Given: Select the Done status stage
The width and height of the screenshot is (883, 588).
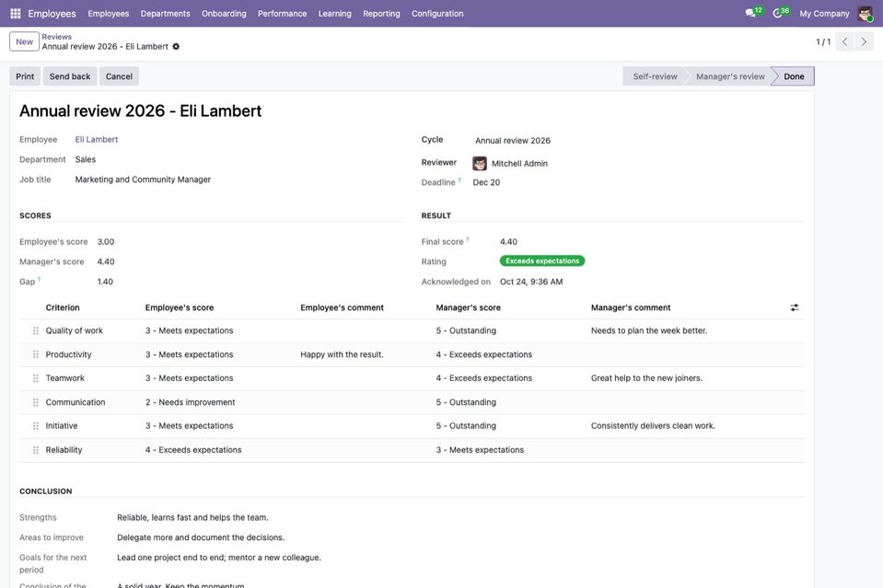Looking at the screenshot, I should [x=794, y=76].
